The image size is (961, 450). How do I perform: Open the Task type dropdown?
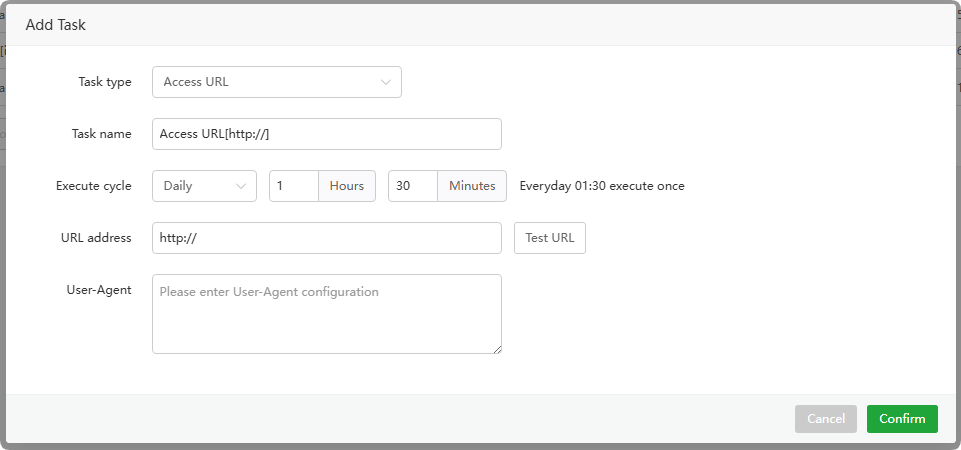[x=276, y=82]
